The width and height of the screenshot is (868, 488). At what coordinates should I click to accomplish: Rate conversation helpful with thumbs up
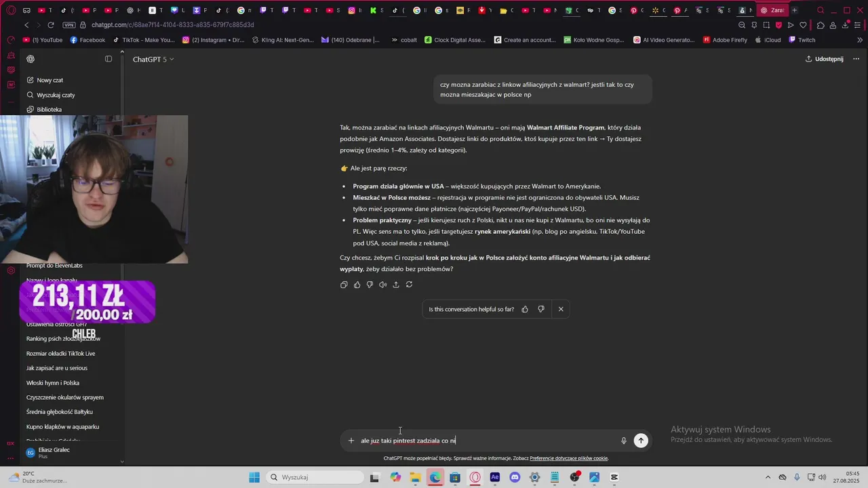click(525, 309)
